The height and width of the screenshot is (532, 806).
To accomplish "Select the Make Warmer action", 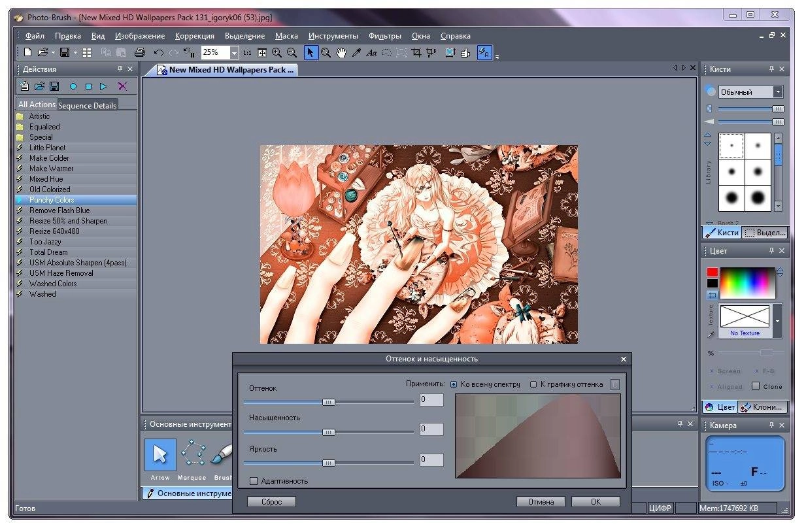I will (x=76, y=169).
